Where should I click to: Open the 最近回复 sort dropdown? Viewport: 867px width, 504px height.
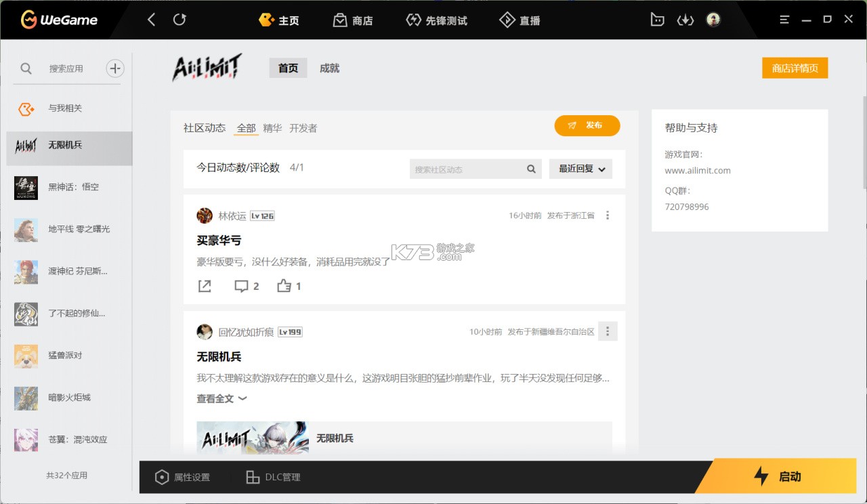tap(580, 169)
